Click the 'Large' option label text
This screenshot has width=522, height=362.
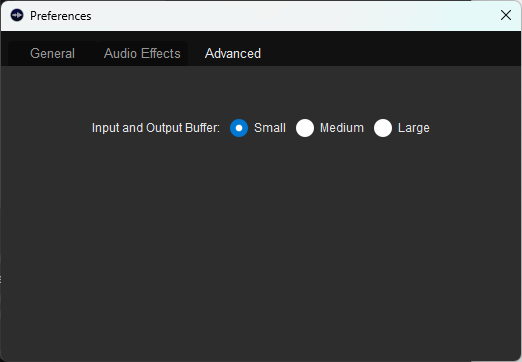tap(414, 128)
